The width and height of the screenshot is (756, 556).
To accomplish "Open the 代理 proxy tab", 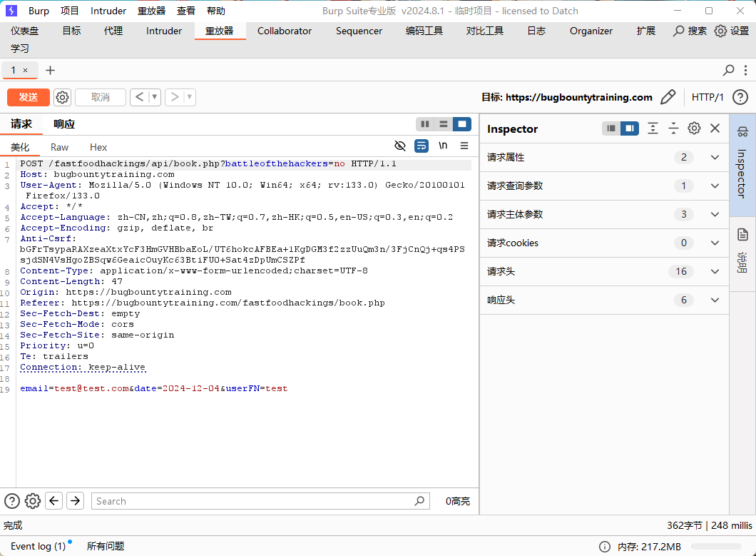I will pyautogui.click(x=113, y=31).
